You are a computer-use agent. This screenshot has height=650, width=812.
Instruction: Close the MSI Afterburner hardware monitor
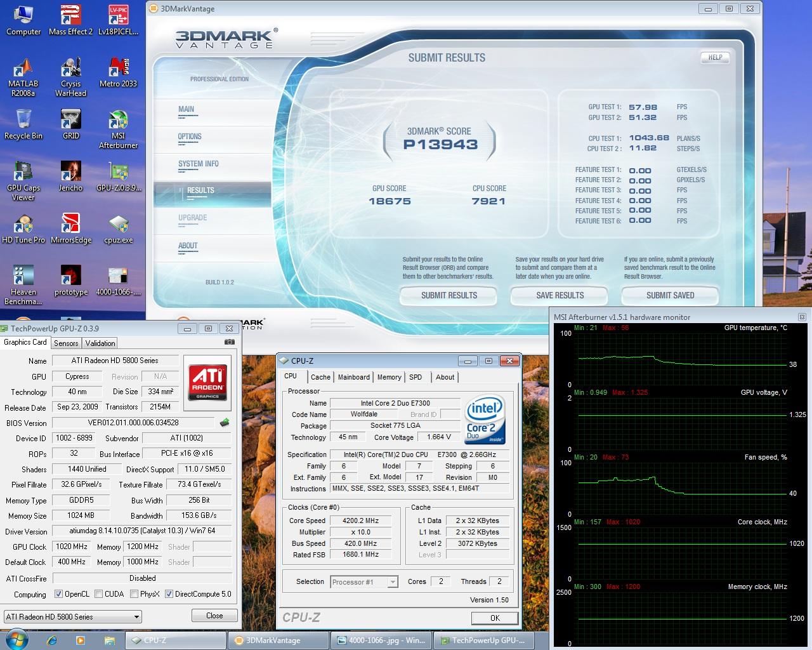(802, 317)
